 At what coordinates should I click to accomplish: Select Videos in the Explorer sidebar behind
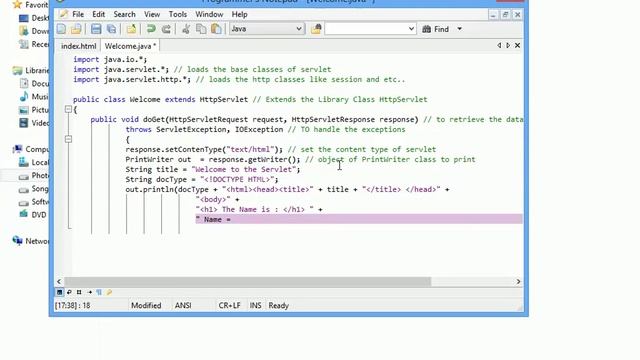click(34, 123)
